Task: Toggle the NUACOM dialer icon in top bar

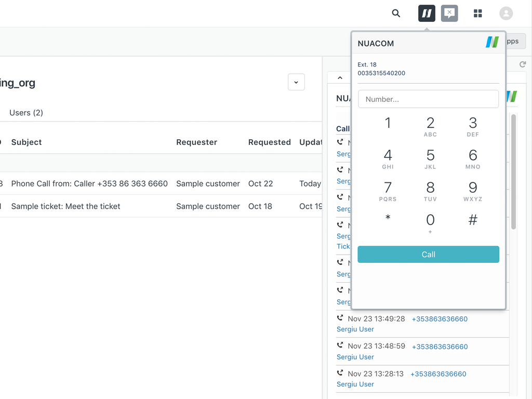Action: (x=427, y=14)
